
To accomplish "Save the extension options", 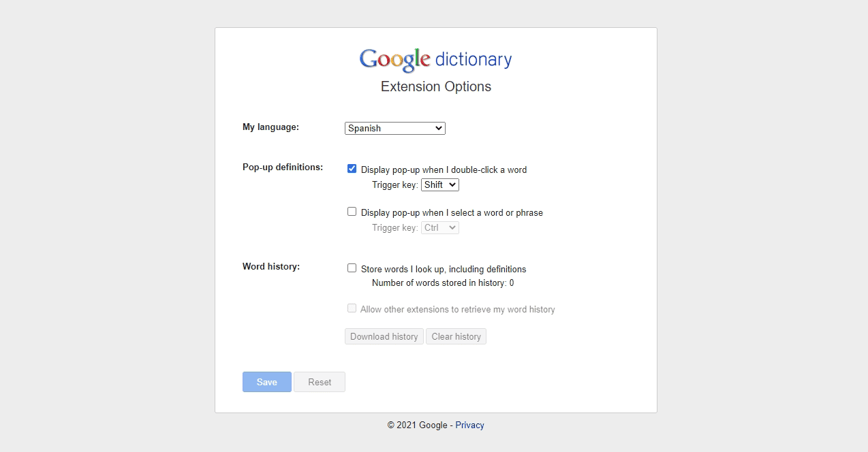I will click(x=267, y=382).
